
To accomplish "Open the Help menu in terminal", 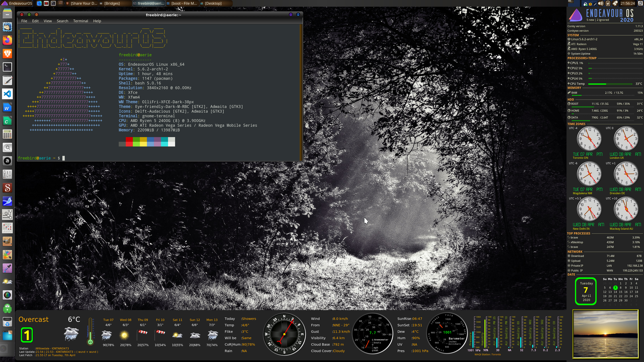I will 97,21.
